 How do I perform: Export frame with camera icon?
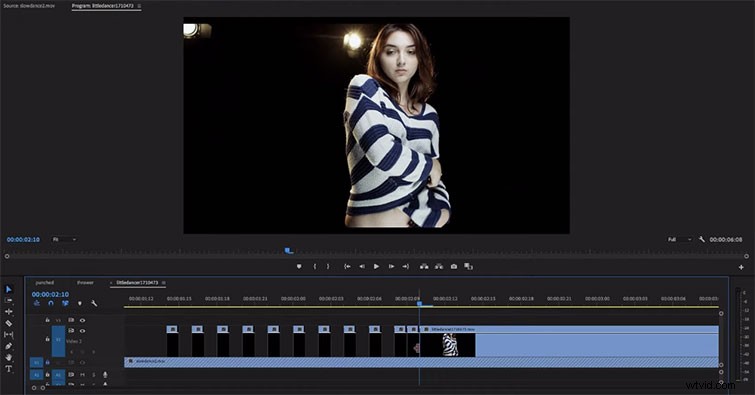(x=454, y=266)
